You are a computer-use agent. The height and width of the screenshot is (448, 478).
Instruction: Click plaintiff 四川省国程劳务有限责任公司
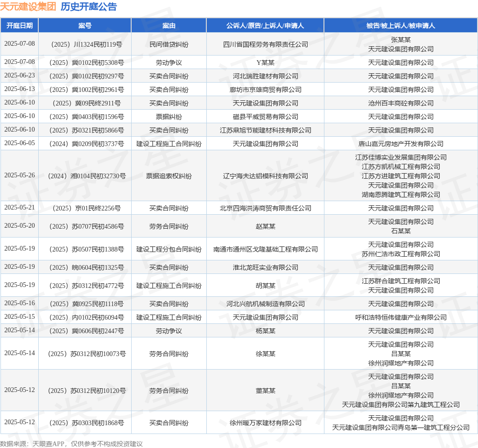265,44
